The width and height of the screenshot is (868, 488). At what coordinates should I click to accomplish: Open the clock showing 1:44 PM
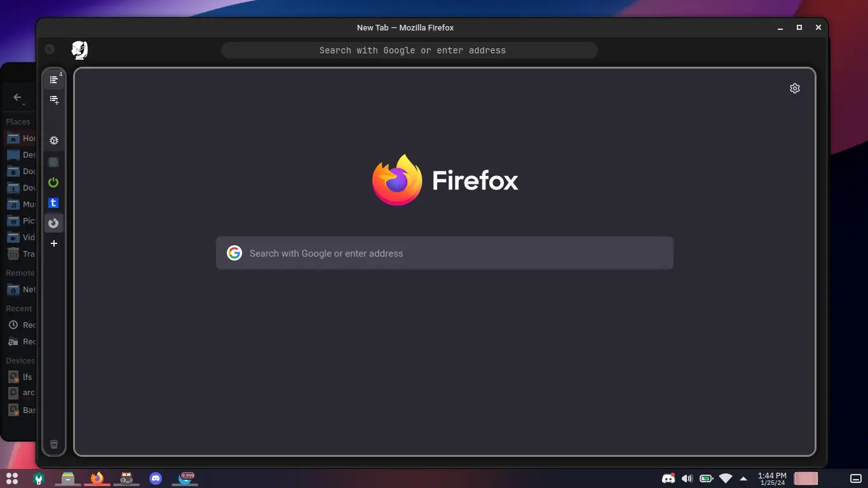point(772,478)
